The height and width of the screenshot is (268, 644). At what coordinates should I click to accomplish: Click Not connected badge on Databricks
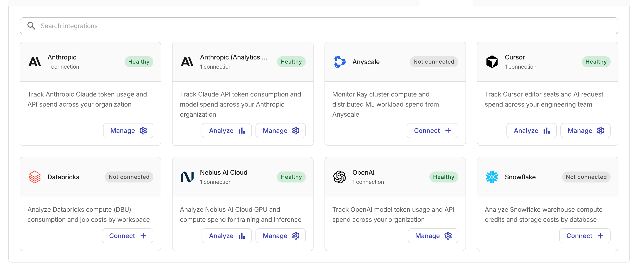pyautogui.click(x=129, y=177)
